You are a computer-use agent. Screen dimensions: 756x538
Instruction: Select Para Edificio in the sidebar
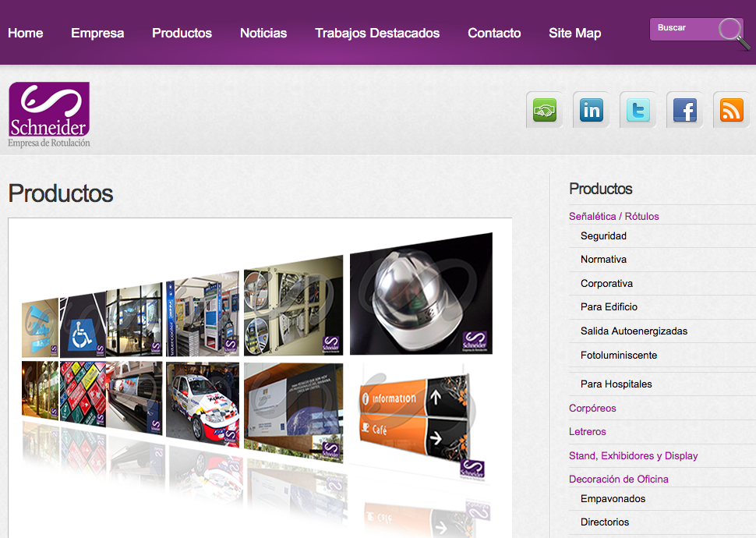point(609,307)
